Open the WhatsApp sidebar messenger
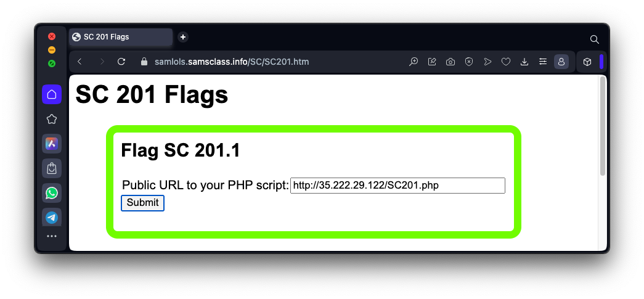 (x=52, y=193)
